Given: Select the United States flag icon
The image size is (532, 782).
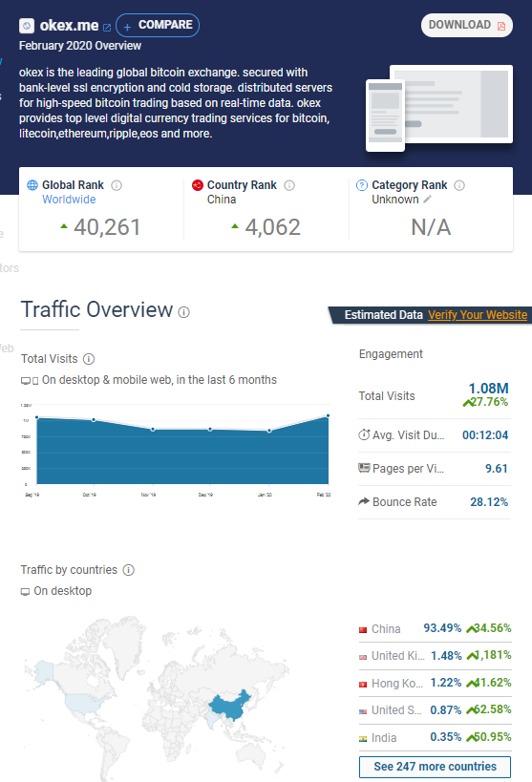Looking at the screenshot, I should 363,711.
